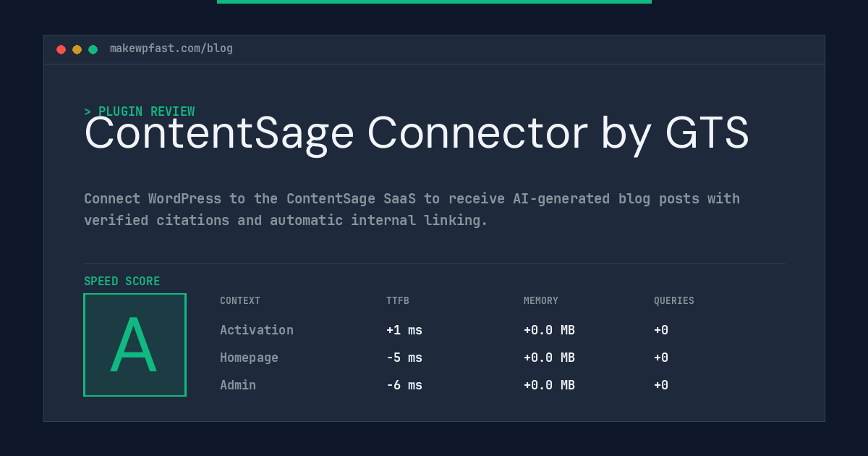Click the Activation queries value +0

tap(661, 330)
